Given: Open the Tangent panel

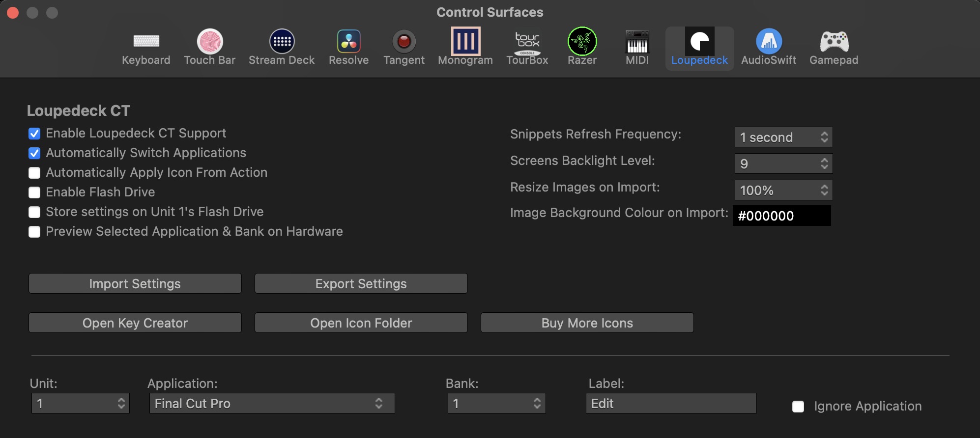Looking at the screenshot, I should 404,48.
